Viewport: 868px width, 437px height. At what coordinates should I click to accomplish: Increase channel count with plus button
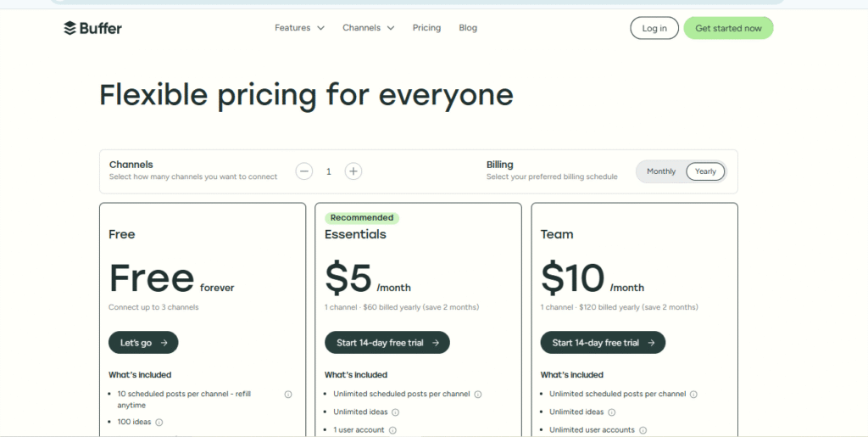click(x=353, y=171)
